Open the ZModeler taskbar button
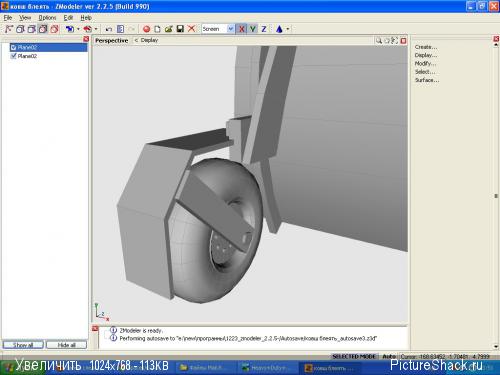Viewport: 500px width, 375px height. [x=331, y=368]
